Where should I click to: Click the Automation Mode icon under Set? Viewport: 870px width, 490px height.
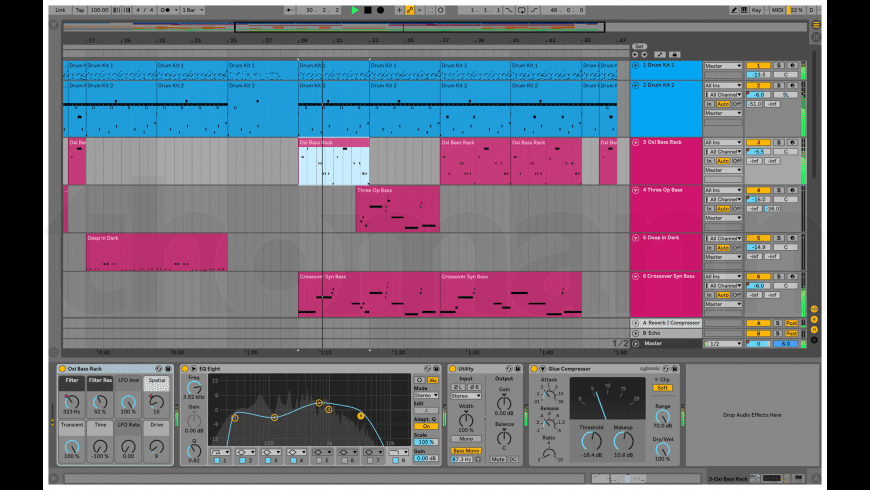pyautogui.click(x=660, y=54)
